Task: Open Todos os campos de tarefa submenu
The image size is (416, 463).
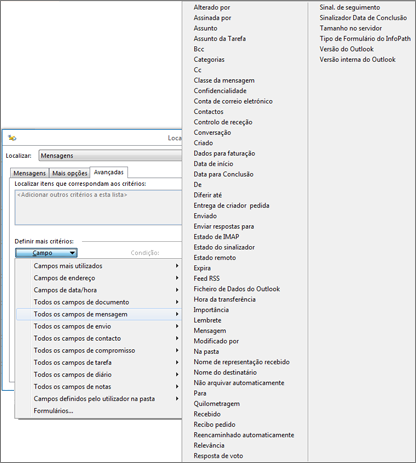Action: (99, 362)
